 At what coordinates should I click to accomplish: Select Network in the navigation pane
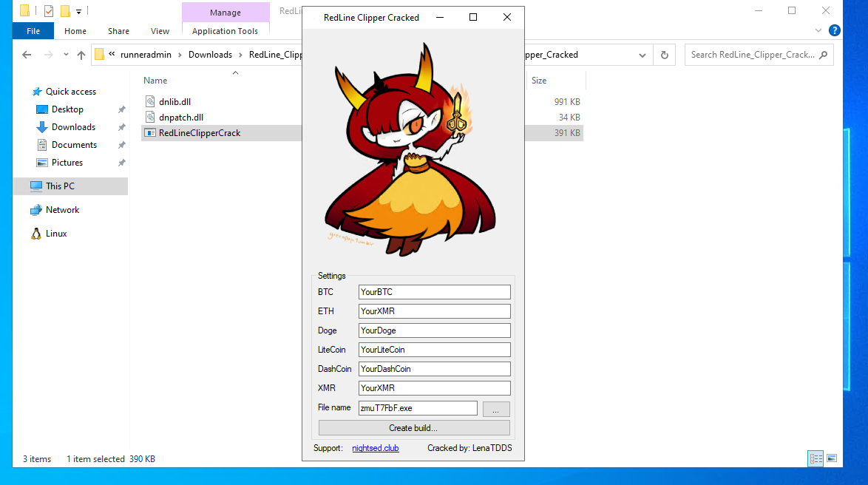pyautogui.click(x=62, y=210)
